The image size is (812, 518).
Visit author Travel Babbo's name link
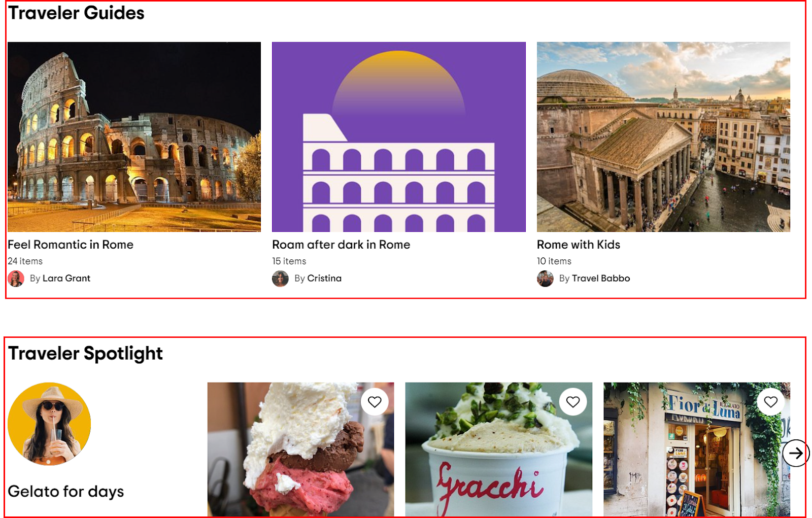[601, 278]
